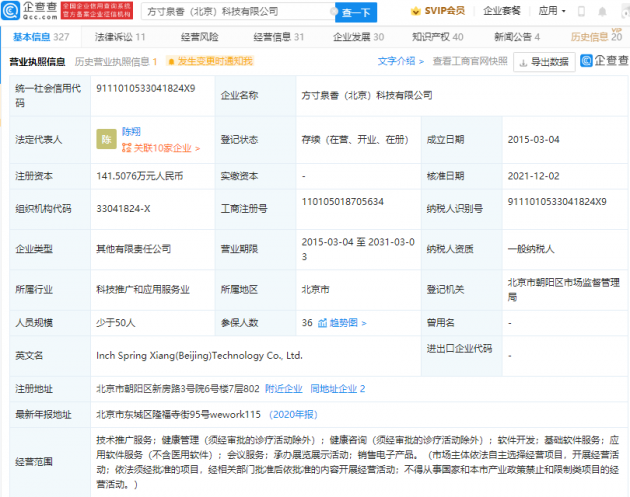
Task: Clear the search box text
Action: [333, 11]
